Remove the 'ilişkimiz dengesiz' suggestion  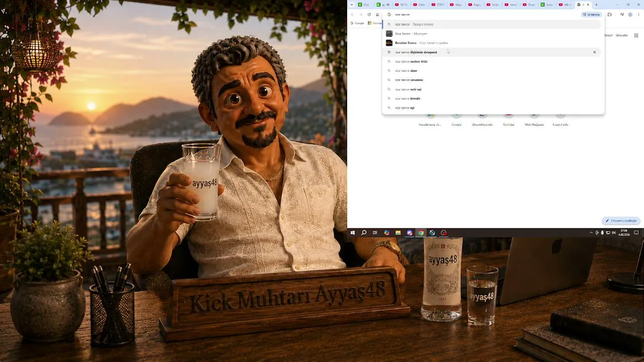(x=594, y=52)
